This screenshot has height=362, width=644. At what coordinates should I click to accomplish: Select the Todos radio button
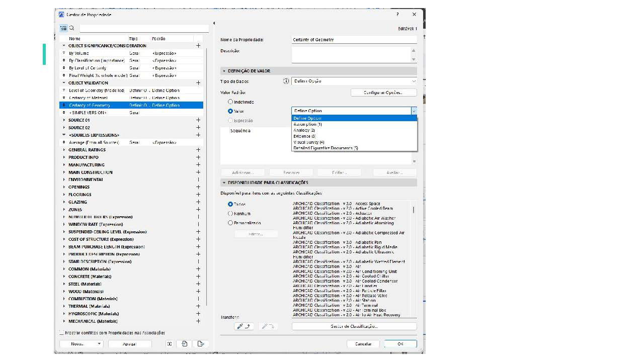click(x=230, y=204)
